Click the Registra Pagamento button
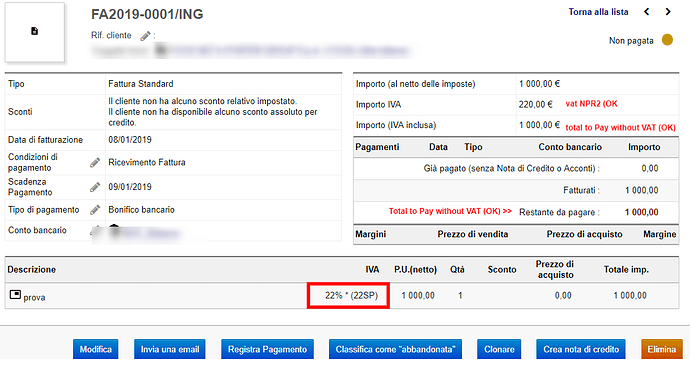690x367 pixels. [x=267, y=349]
